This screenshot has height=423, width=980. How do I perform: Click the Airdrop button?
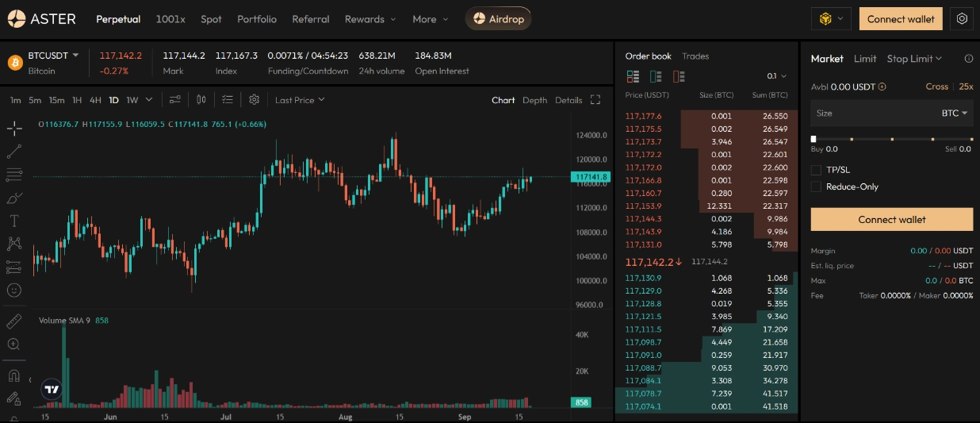[499, 19]
